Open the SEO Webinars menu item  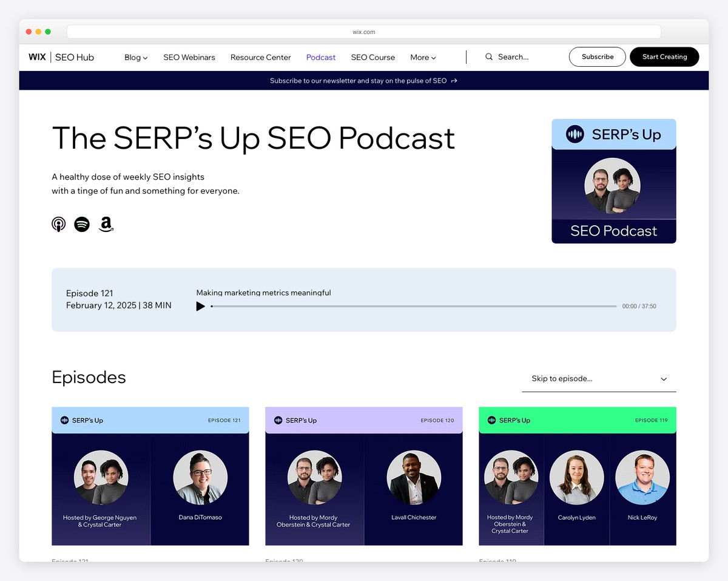189,57
